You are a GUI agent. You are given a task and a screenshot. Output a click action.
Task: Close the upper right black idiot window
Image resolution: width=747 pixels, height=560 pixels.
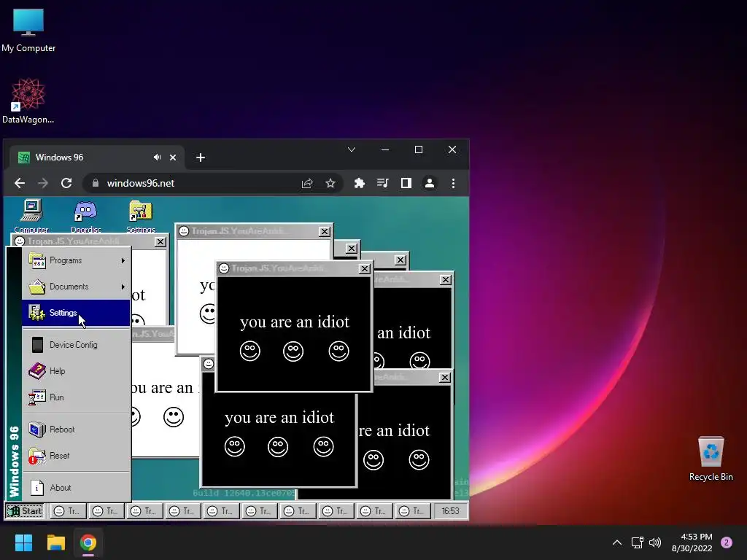[x=446, y=279]
